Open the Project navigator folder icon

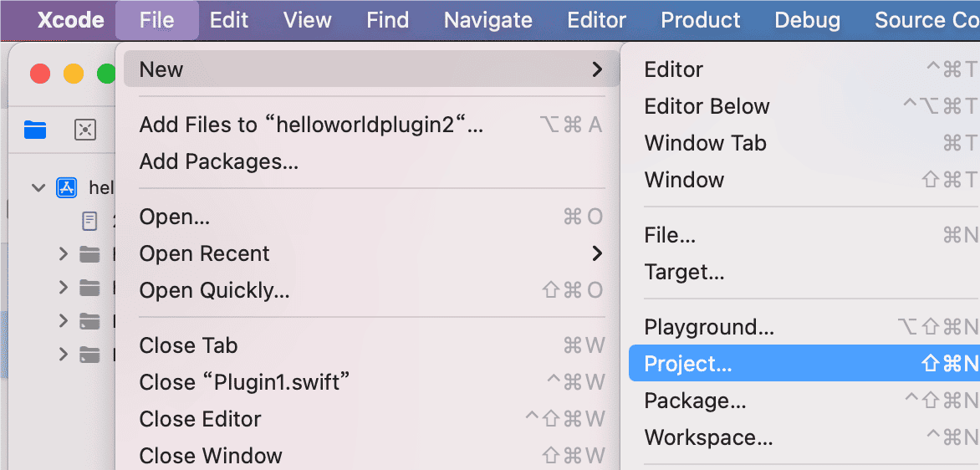(35, 130)
